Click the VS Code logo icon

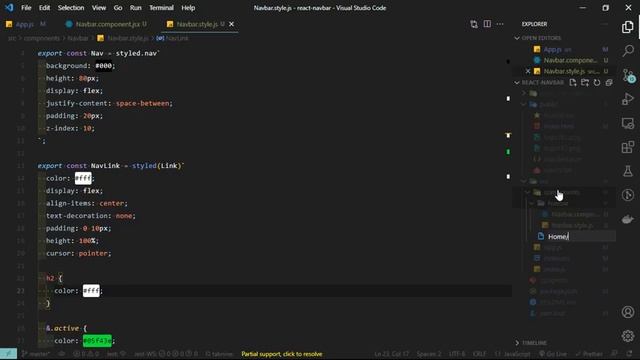point(9,8)
